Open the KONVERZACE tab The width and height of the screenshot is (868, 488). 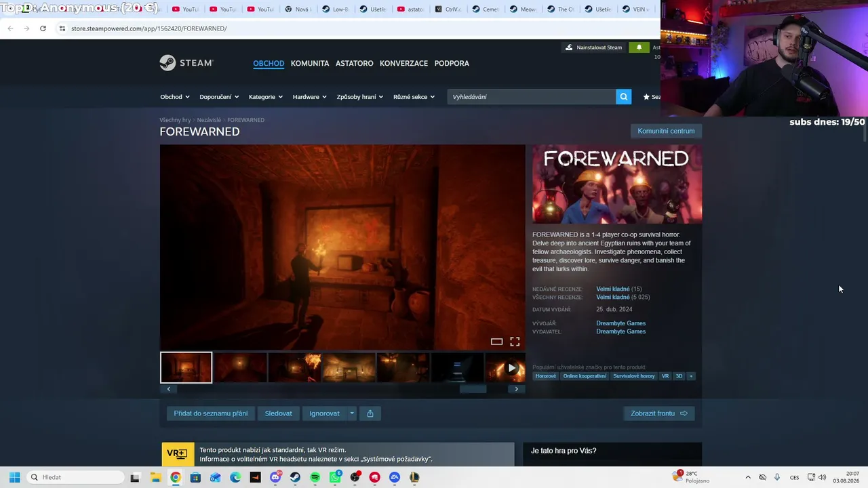point(403,64)
